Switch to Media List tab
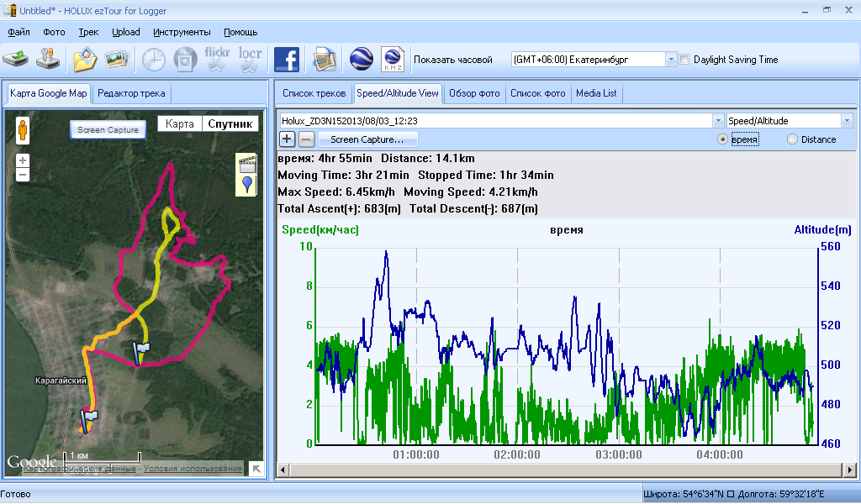 596,93
